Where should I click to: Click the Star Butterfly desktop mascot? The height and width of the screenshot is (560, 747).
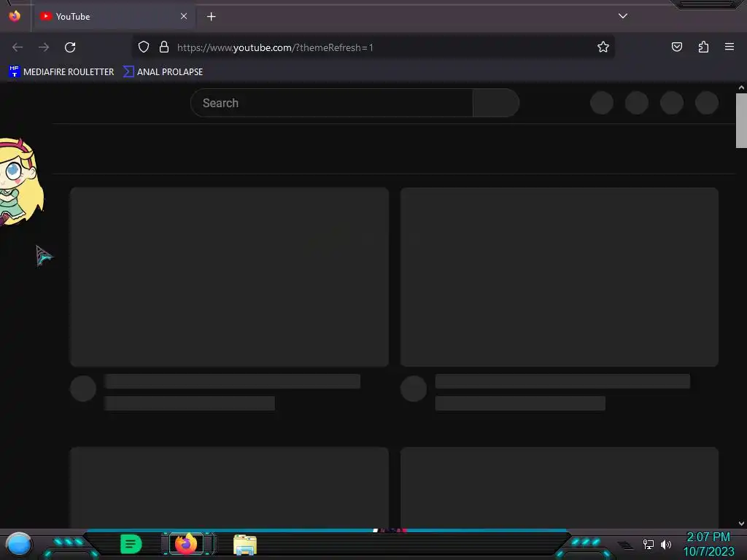coord(21,182)
